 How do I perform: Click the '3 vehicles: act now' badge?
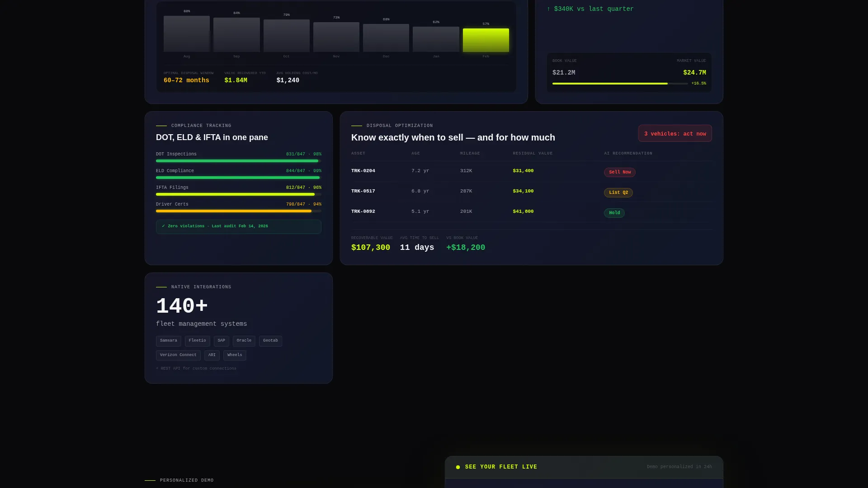coord(675,134)
